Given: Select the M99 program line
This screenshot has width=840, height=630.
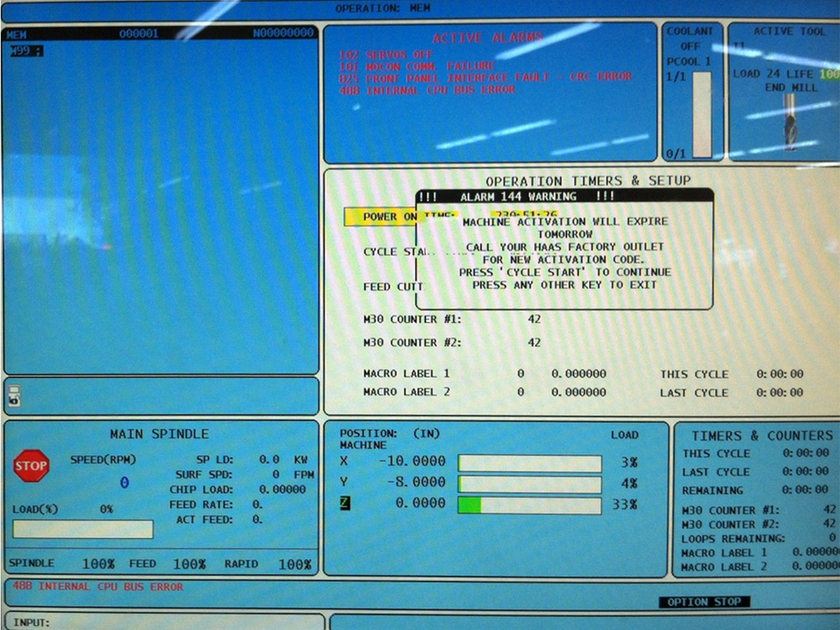Looking at the screenshot, I should (26, 51).
